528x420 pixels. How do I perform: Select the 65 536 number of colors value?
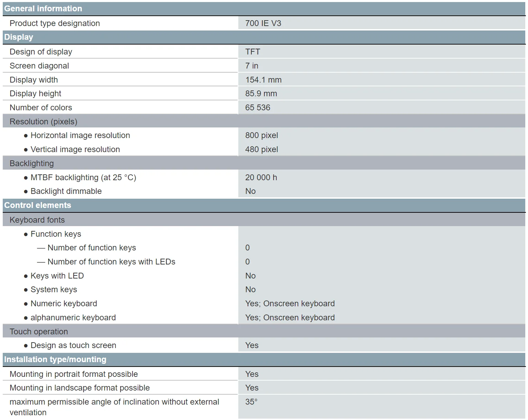257,108
